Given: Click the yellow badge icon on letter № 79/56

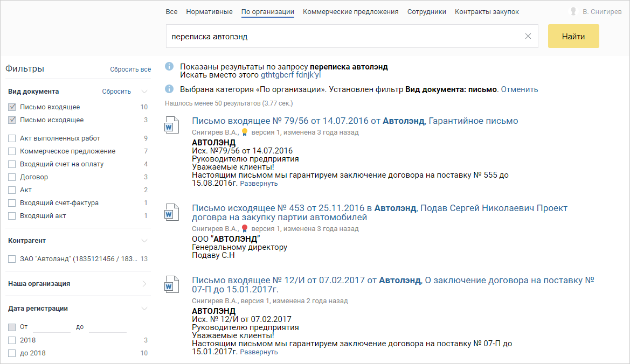Looking at the screenshot, I should (x=245, y=132).
